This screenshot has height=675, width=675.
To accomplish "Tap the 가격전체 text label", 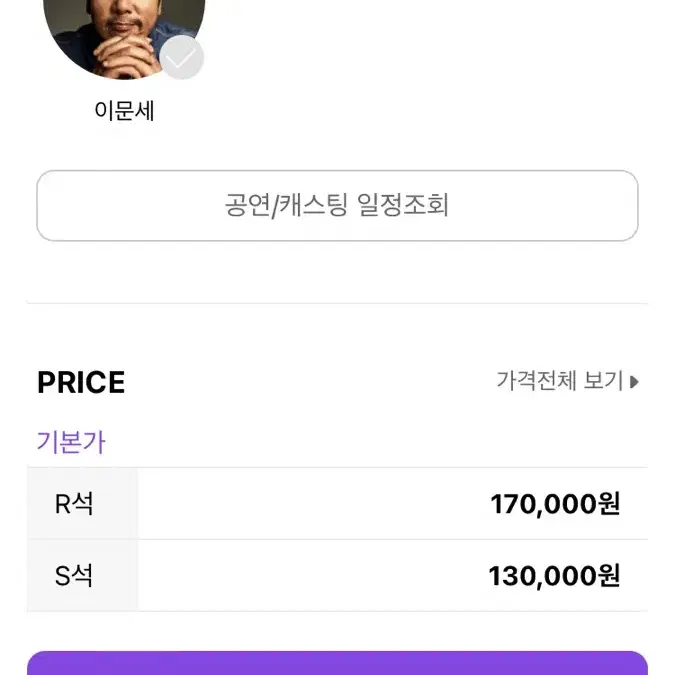I will (536, 381).
